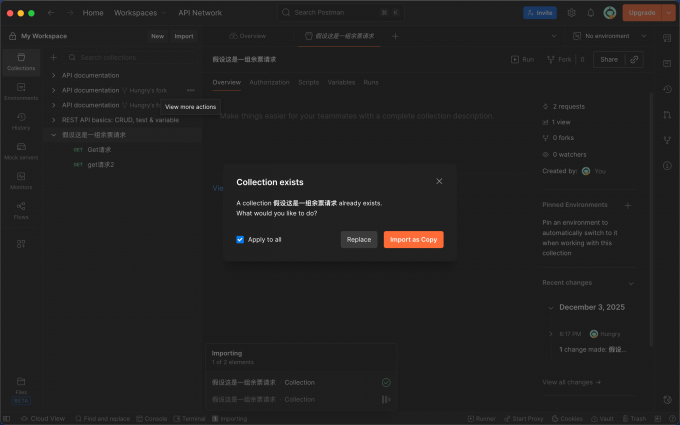Collapse the Recent changes section
680x425 pixels.
tap(631, 283)
